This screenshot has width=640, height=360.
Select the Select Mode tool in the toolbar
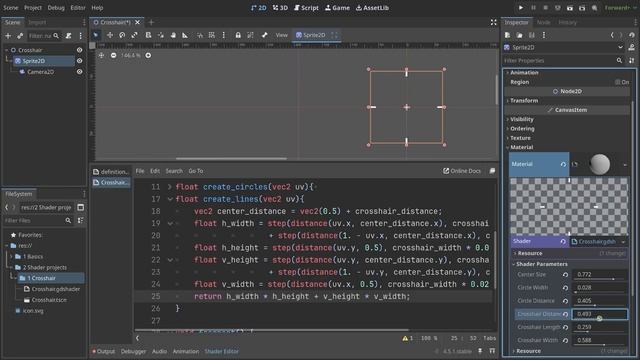pos(96,35)
